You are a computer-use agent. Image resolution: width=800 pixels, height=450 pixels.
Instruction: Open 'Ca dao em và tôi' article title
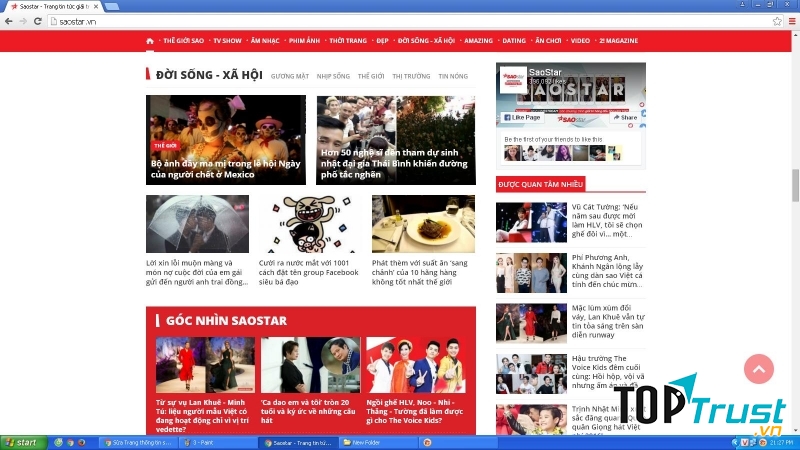(308, 411)
